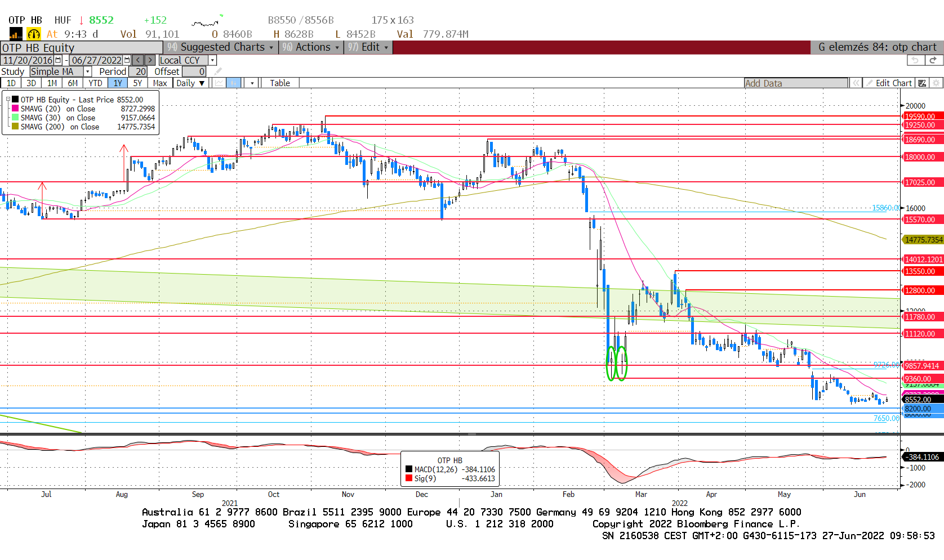Click the G elemzés 84: otp chart title
Screen dimensions: 944x560
click(x=877, y=47)
